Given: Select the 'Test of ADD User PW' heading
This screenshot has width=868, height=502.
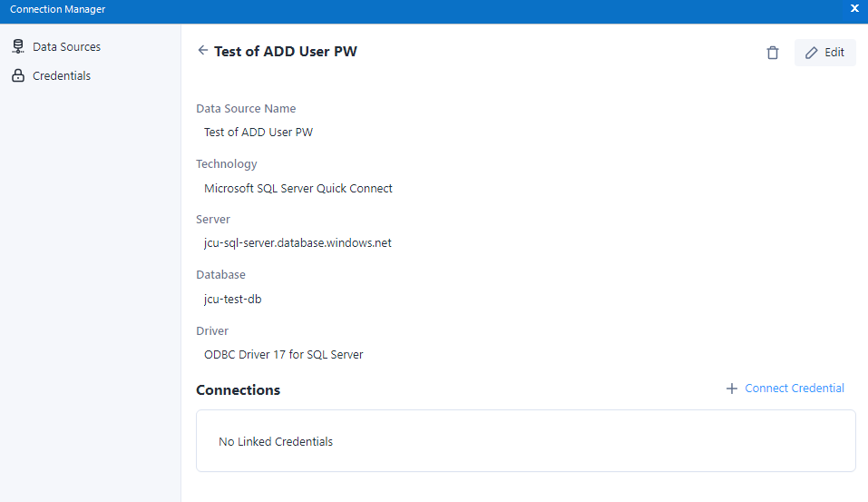Looking at the screenshot, I should click(286, 52).
